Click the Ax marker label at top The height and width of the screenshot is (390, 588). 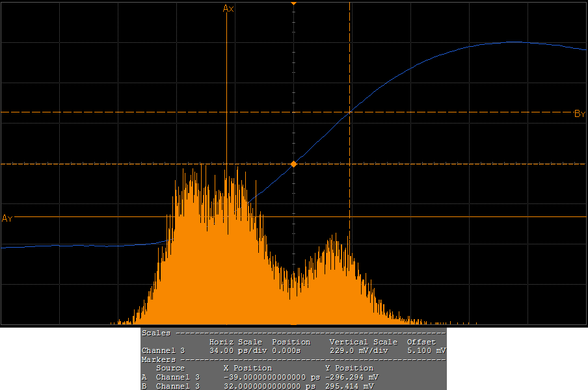228,8
